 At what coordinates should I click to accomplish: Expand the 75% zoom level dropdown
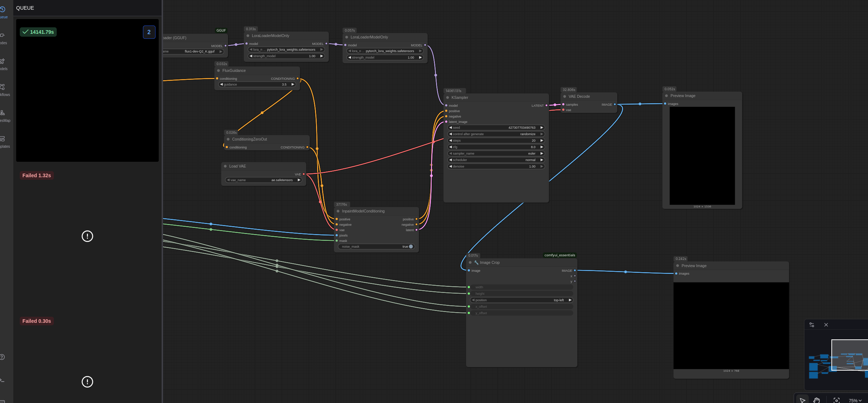click(855, 400)
